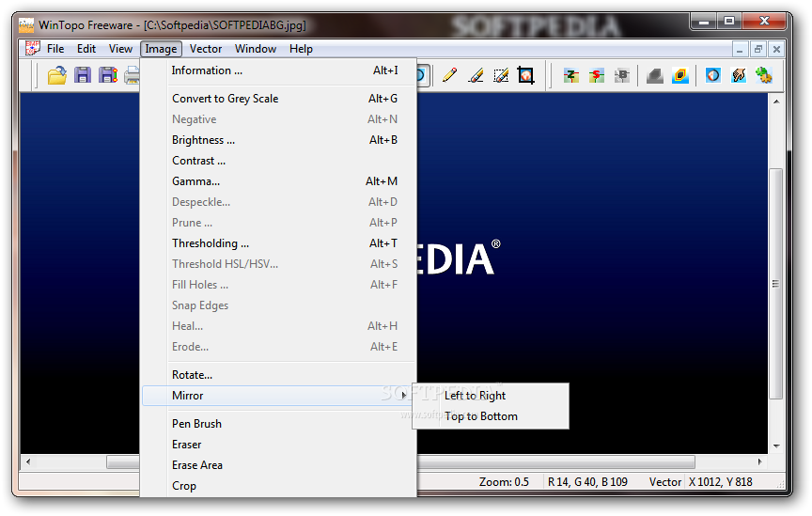Select the Erase Area toolbar icon
The width and height of the screenshot is (812, 516).
[501, 75]
